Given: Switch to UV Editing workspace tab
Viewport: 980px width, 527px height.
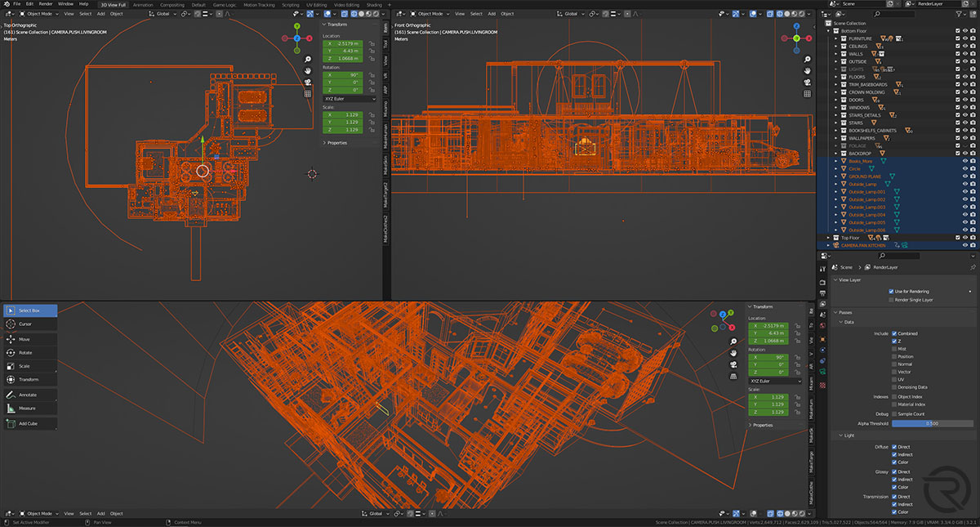Looking at the screenshot, I should 317,4.
